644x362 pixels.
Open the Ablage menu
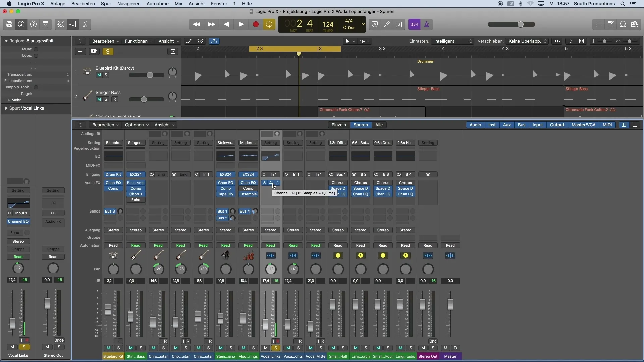pyautogui.click(x=58, y=4)
